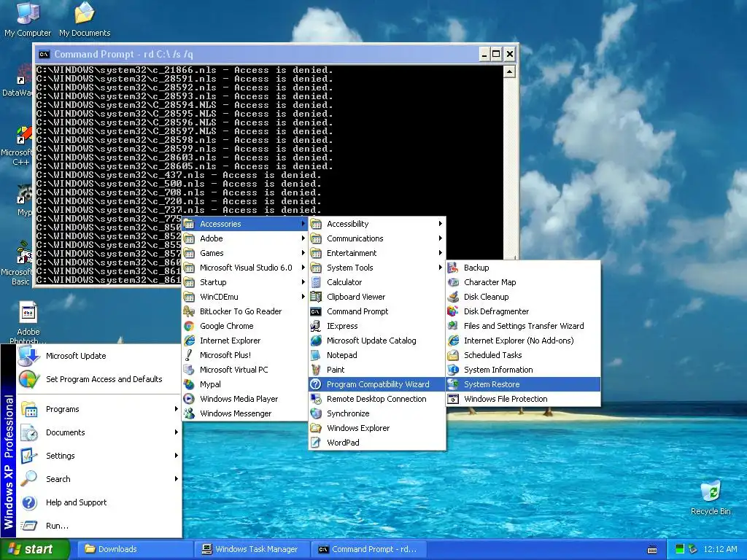Click the Calculator icon in Accessories
This screenshot has height=560, width=747.
pyautogui.click(x=315, y=282)
